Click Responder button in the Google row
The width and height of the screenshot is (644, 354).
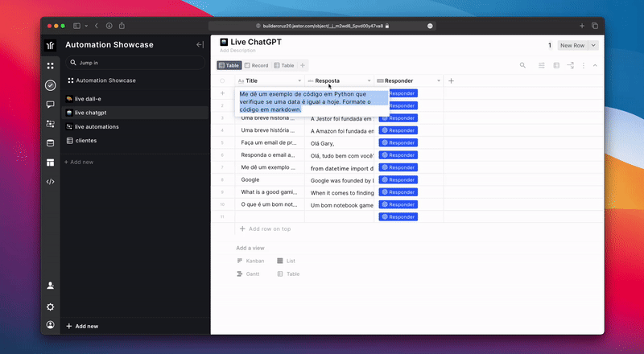(x=398, y=179)
